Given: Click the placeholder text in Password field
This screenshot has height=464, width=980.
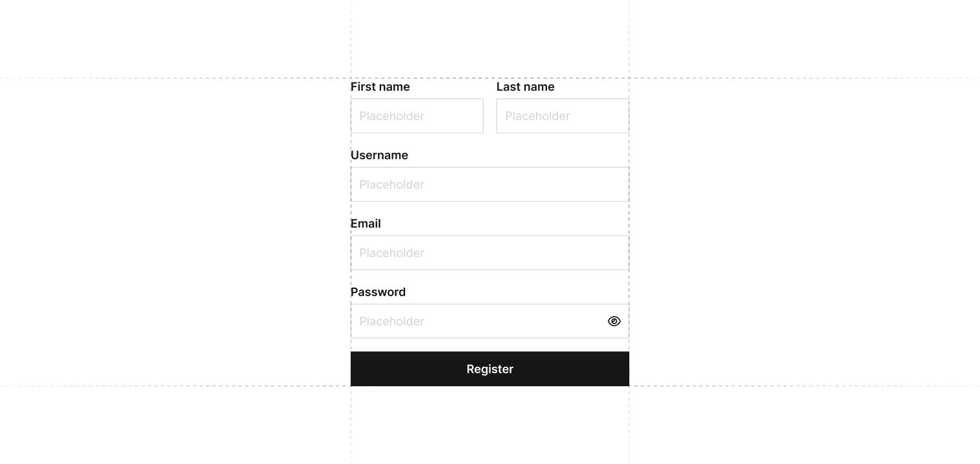Looking at the screenshot, I should 391,321.
